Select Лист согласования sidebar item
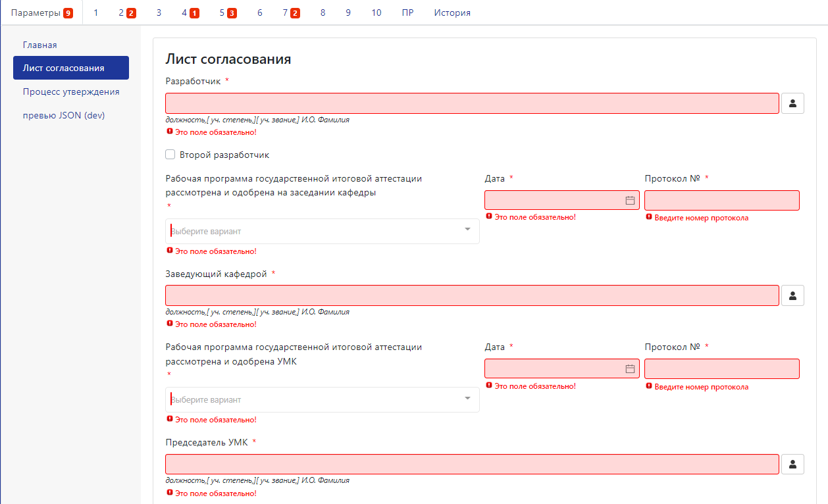This screenshot has width=828, height=504. 71,68
